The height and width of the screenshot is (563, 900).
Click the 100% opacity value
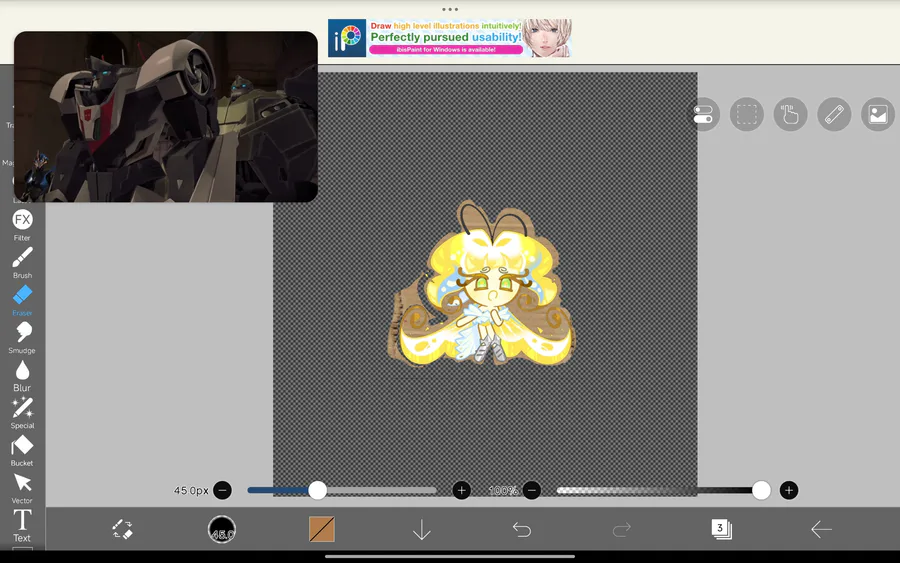pyautogui.click(x=503, y=491)
